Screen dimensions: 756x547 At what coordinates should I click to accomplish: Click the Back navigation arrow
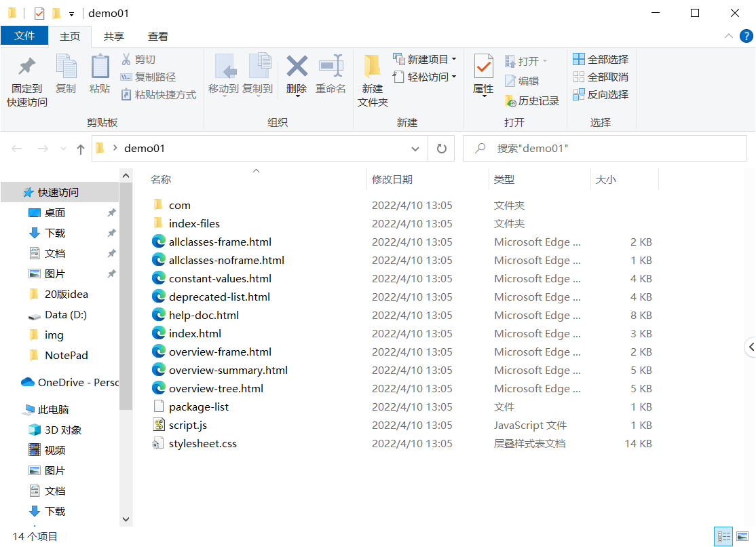(17, 149)
